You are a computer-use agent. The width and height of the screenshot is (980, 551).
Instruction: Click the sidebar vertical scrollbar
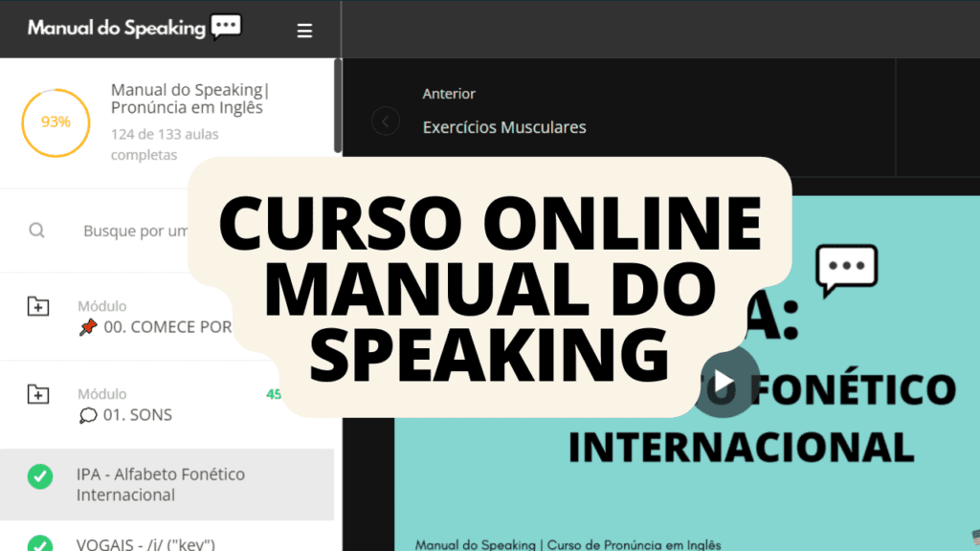337,105
